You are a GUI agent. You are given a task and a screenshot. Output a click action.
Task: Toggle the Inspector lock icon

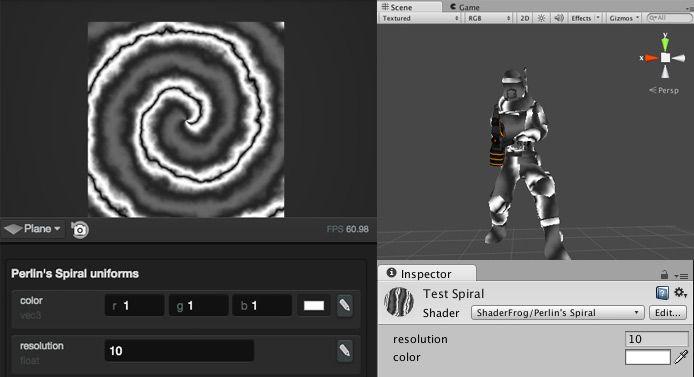(x=664, y=274)
